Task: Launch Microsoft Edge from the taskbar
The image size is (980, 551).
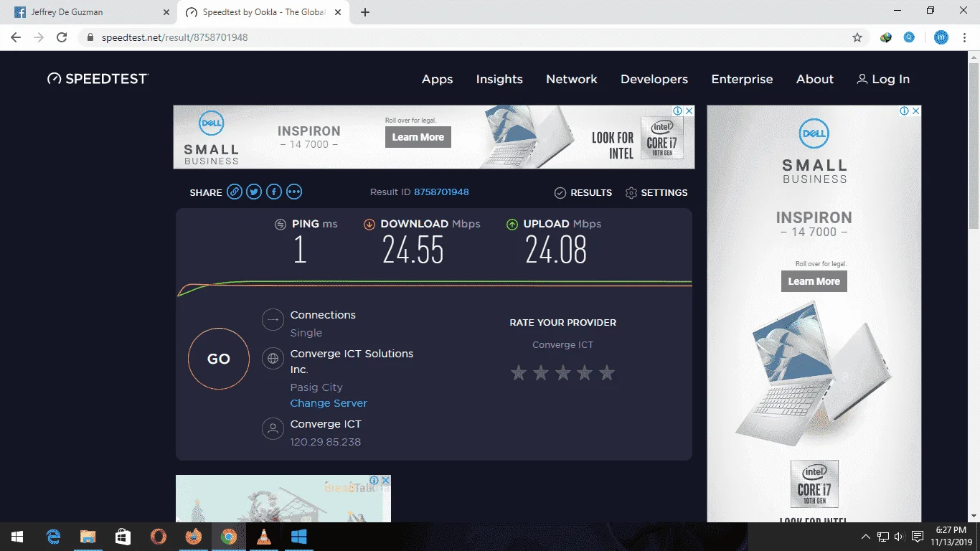Action: tap(53, 537)
